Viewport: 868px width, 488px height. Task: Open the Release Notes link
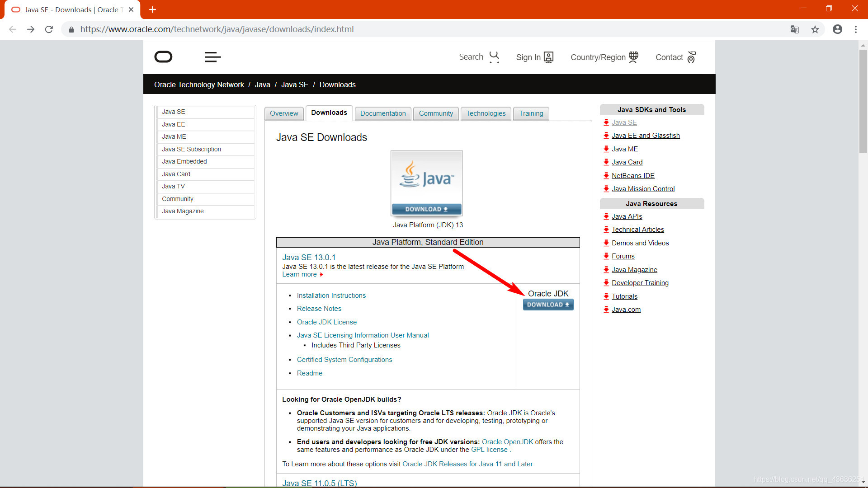coord(319,309)
